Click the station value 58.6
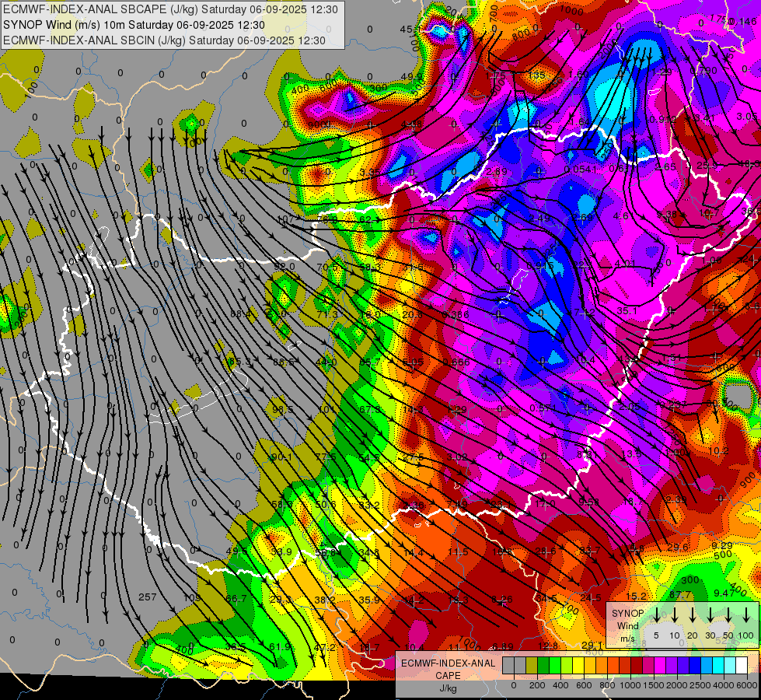 pyautogui.click(x=282, y=504)
